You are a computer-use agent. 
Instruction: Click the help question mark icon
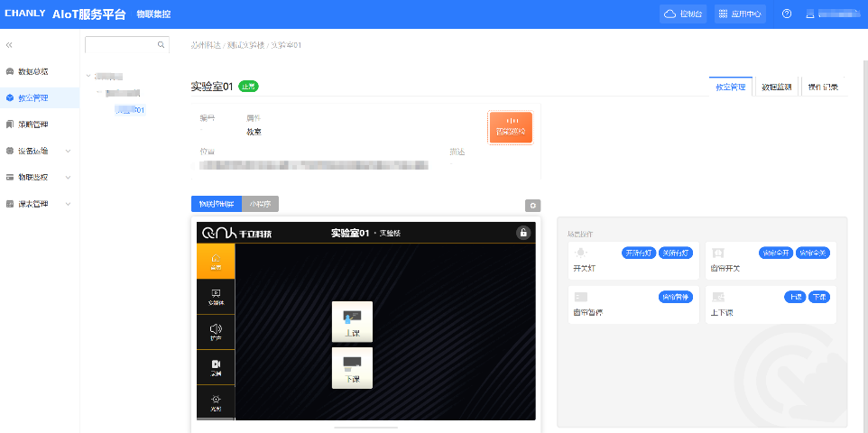(x=787, y=14)
